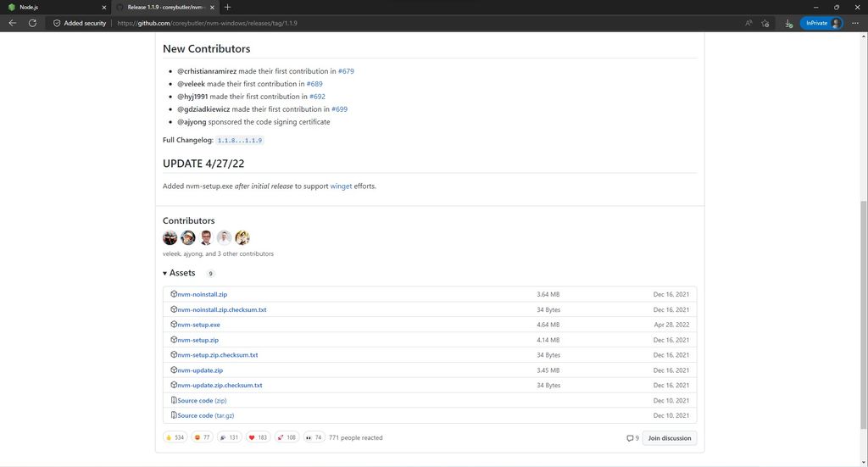Add page to favorites star
The image size is (868, 467).
coord(765,23)
